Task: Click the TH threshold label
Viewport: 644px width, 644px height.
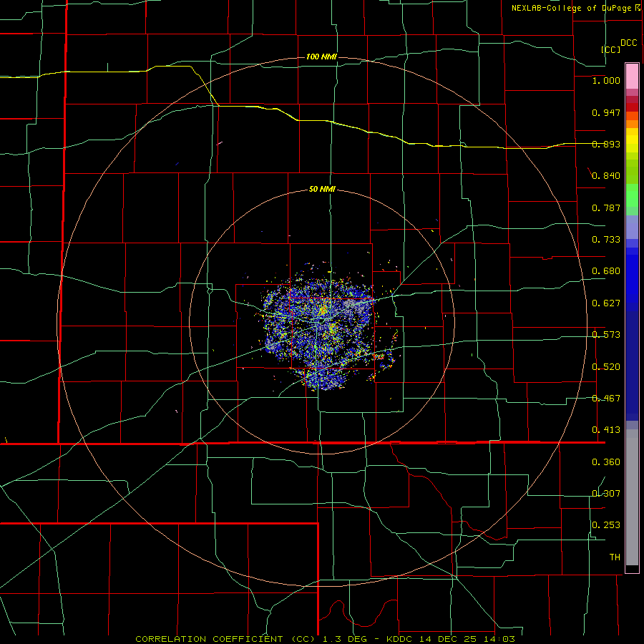Action: (615, 557)
